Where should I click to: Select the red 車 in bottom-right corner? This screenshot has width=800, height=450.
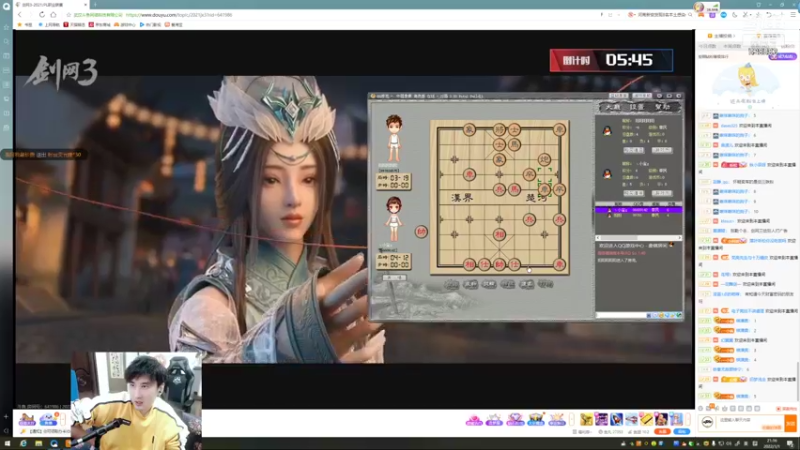click(559, 264)
